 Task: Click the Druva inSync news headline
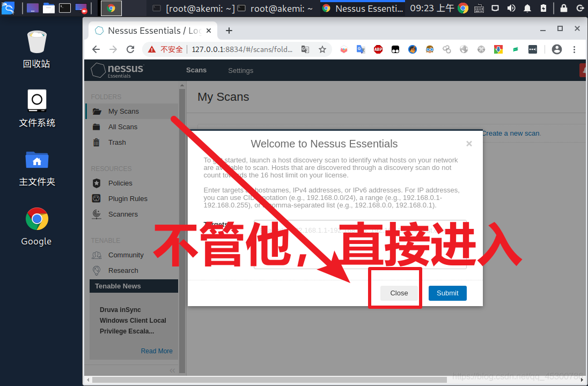pos(133,321)
